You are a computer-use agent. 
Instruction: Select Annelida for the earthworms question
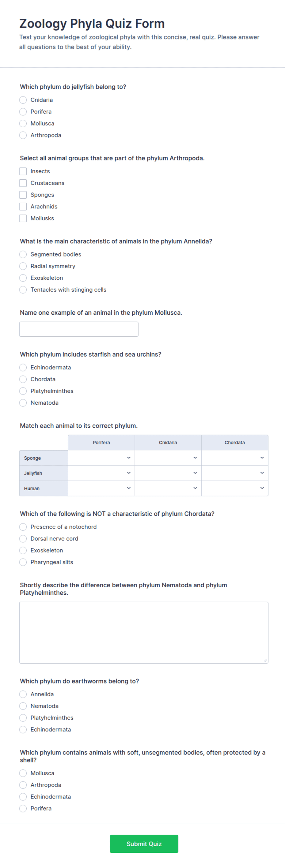pos(23,694)
